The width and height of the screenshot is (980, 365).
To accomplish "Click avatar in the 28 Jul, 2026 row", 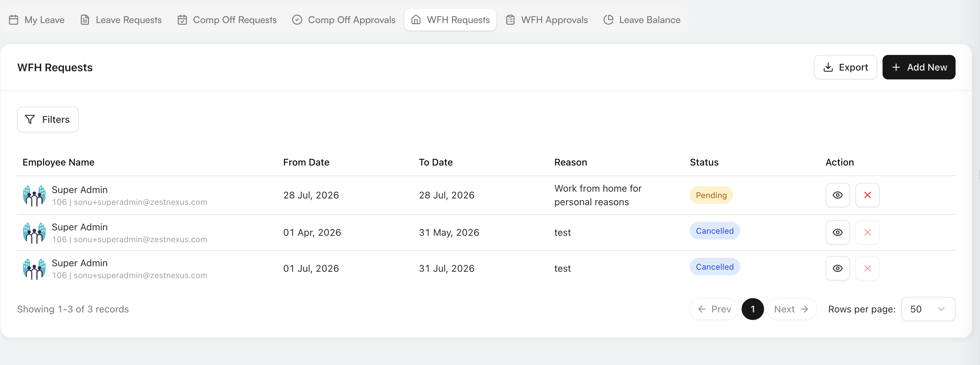I will coord(34,195).
